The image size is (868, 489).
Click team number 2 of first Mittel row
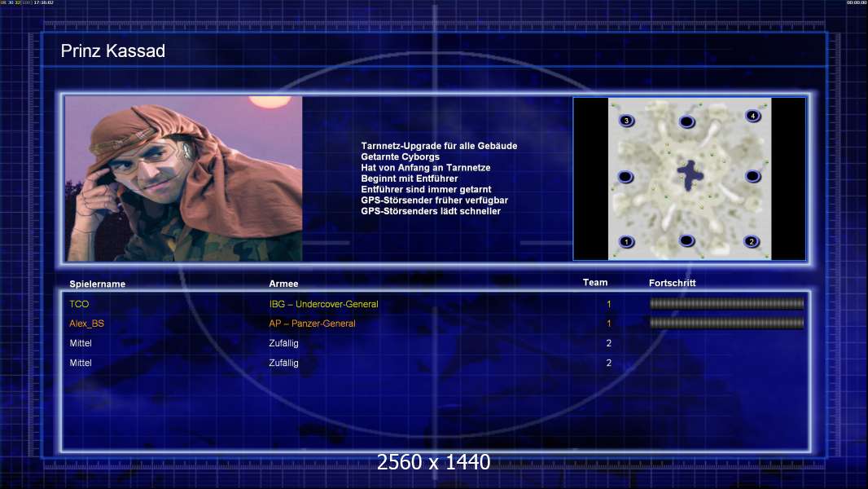point(609,343)
